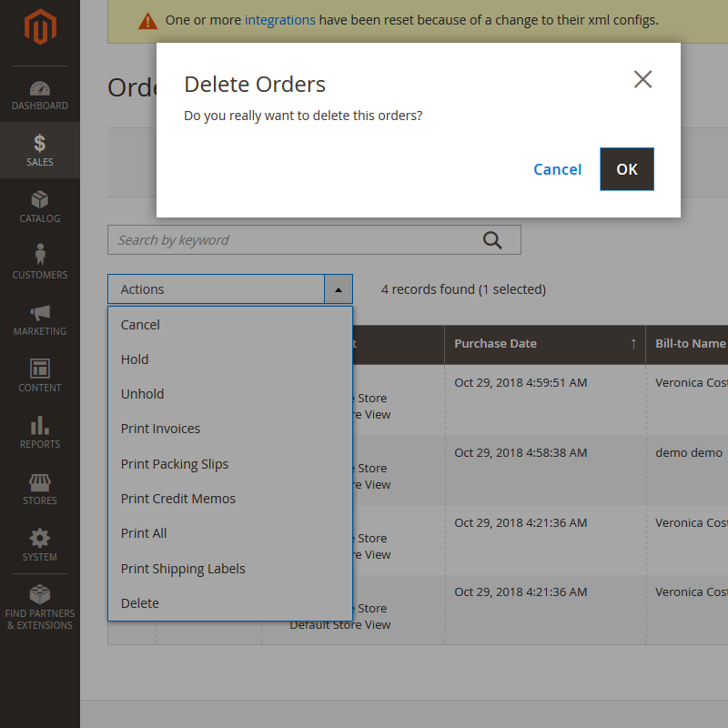The image size is (728, 728).
Task: Select Print Invoices from Actions menu
Action: tap(160, 429)
